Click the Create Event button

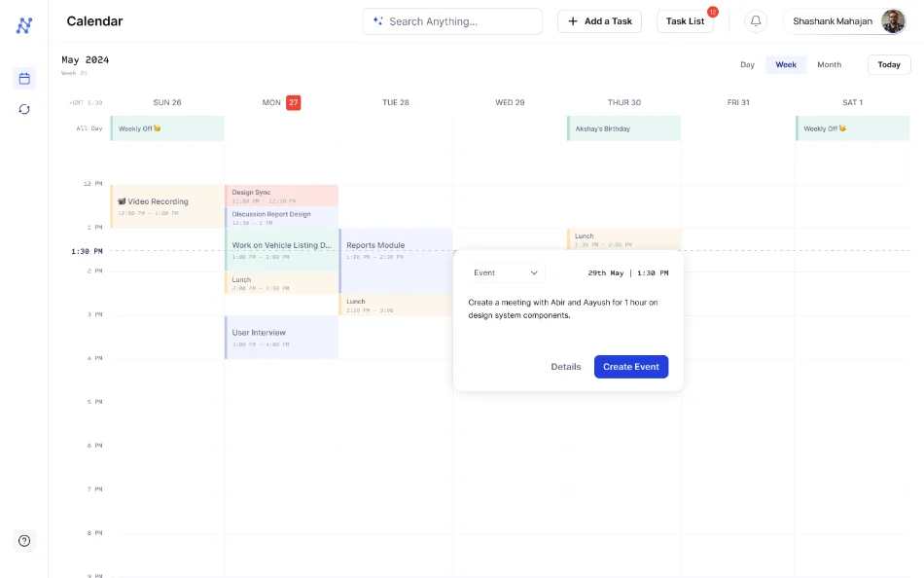[630, 367]
